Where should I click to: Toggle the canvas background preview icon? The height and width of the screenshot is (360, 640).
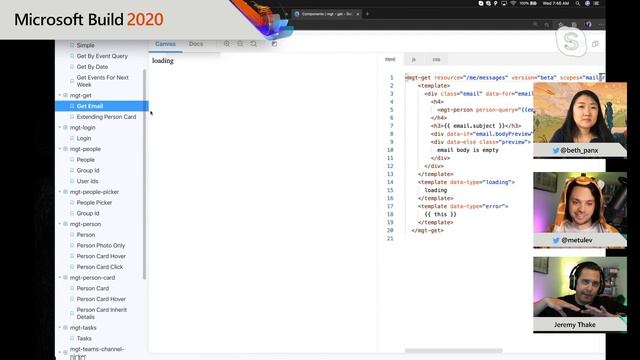click(274, 44)
